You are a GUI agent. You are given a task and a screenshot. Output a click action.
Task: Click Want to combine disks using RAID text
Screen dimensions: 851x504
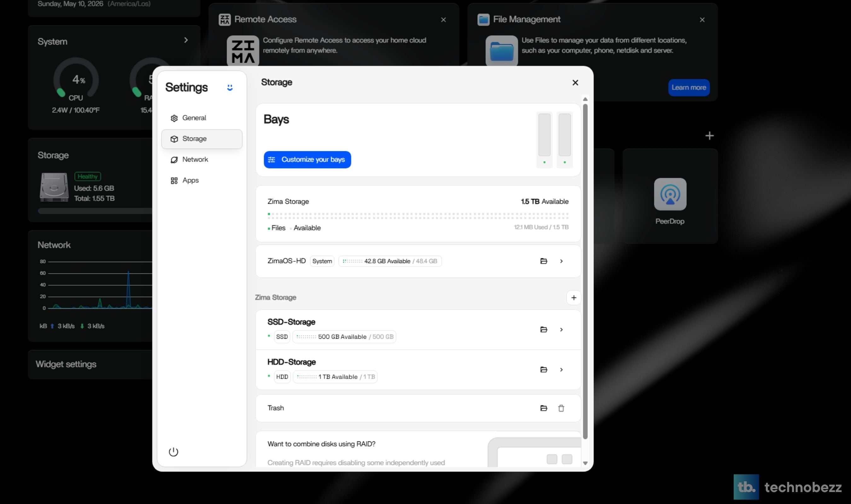click(x=321, y=444)
